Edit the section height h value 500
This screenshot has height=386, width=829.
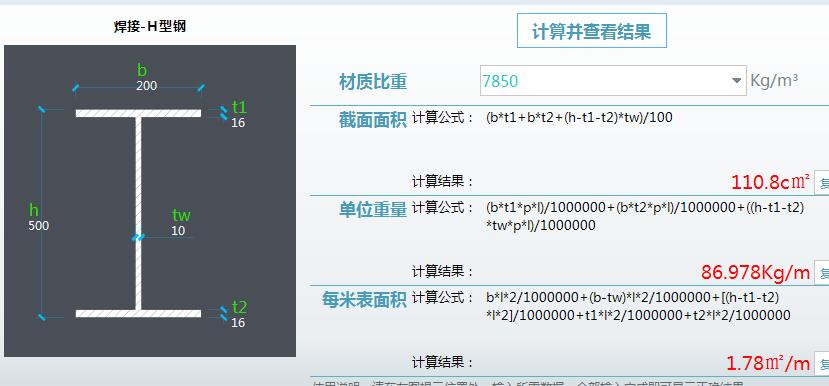coord(39,226)
